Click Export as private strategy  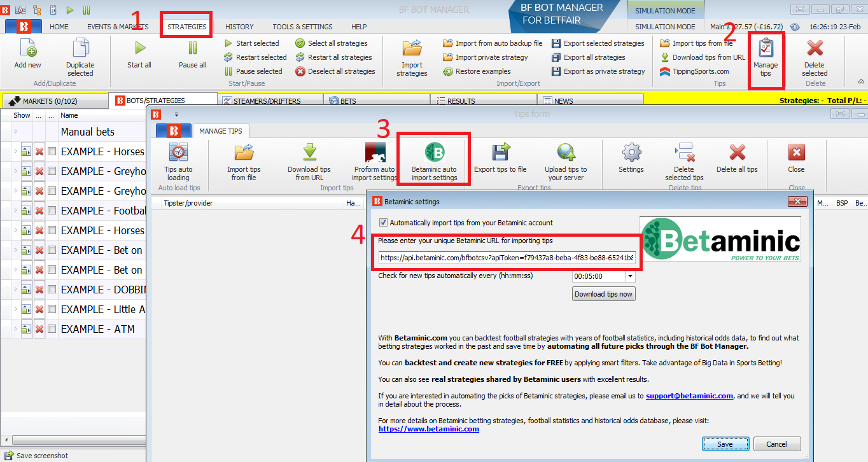pyautogui.click(x=598, y=71)
